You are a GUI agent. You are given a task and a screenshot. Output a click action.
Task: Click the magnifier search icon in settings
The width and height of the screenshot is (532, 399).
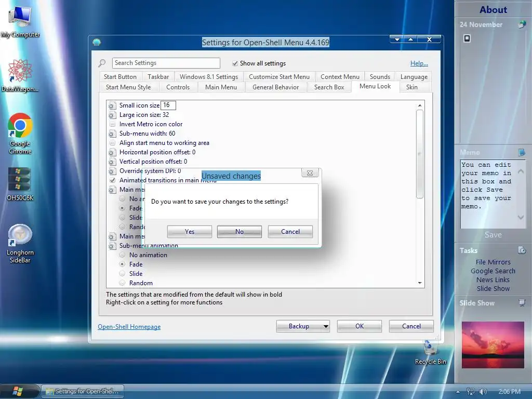[102, 63]
